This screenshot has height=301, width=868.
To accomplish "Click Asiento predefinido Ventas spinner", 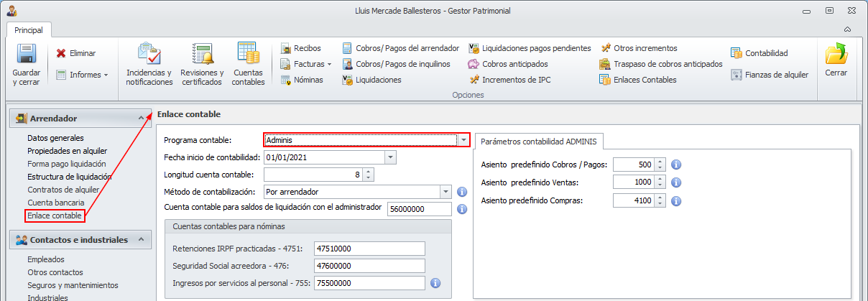I will 661,182.
